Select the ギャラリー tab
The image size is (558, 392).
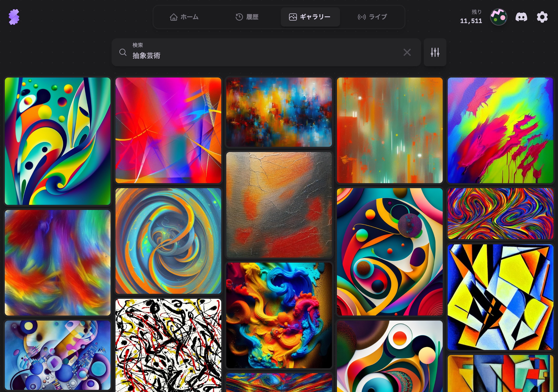310,17
